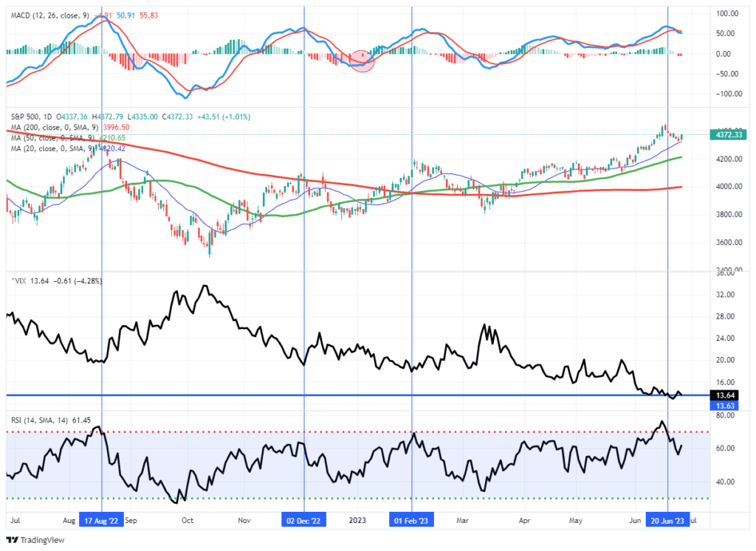Select the 20 Jun '23 date marker

click(x=667, y=520)
